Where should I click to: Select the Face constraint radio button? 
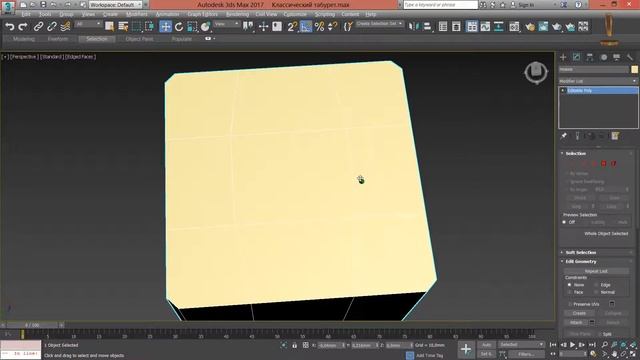click(569, 292)
